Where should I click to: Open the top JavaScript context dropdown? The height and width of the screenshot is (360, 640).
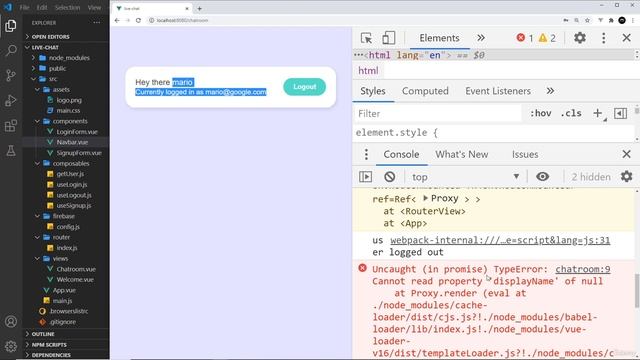point(465,177)
